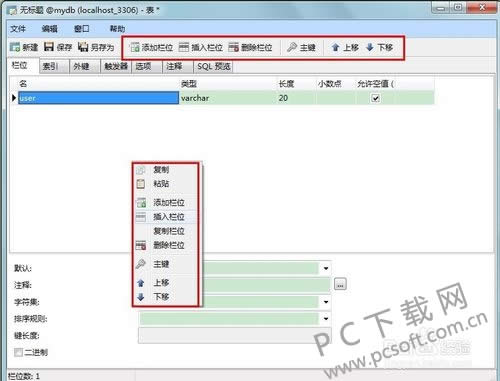Open the 字符集 dropdown list

coord(326,302)
